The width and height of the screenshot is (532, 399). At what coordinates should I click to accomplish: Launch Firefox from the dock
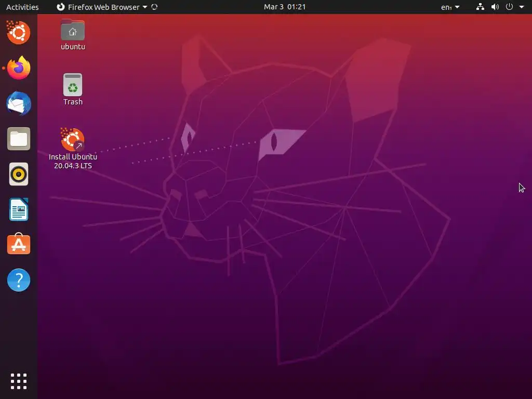[19, 68]
